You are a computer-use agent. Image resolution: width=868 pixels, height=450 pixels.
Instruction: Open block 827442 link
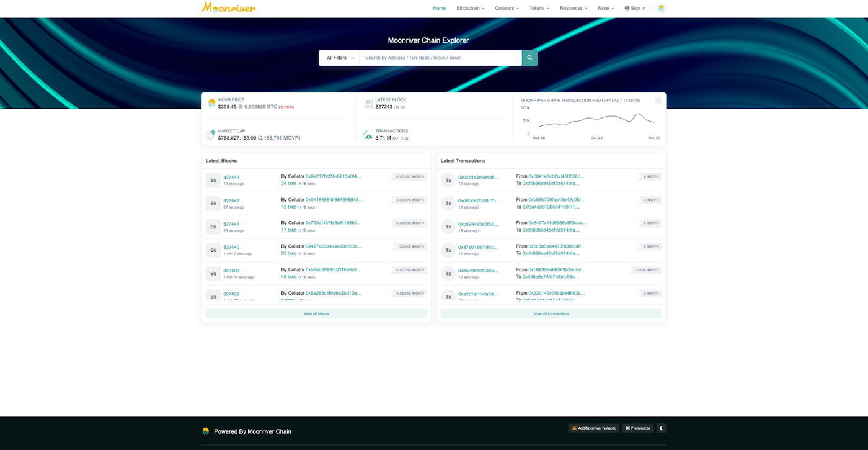(x=231, y=200)
